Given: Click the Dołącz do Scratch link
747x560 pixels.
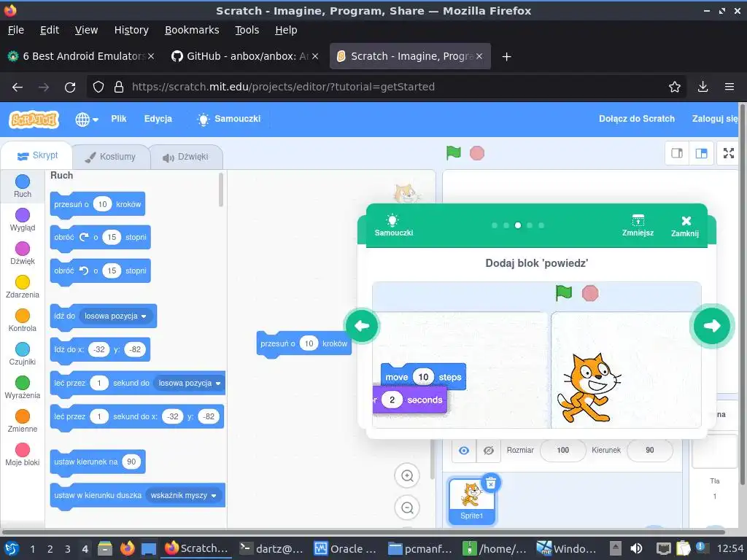Looking at the screenshot, I should [636, 119].
